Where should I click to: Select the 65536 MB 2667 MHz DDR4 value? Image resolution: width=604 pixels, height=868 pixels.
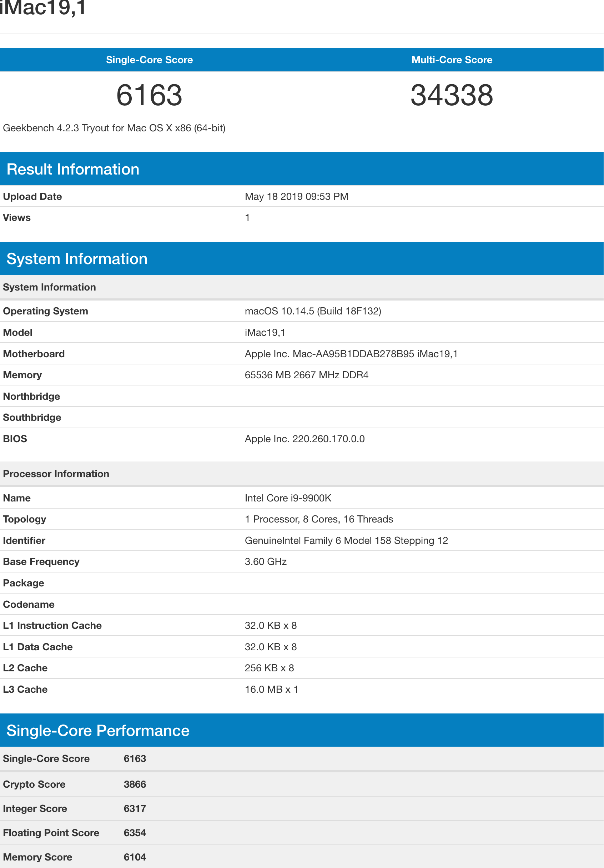(307, 375)
